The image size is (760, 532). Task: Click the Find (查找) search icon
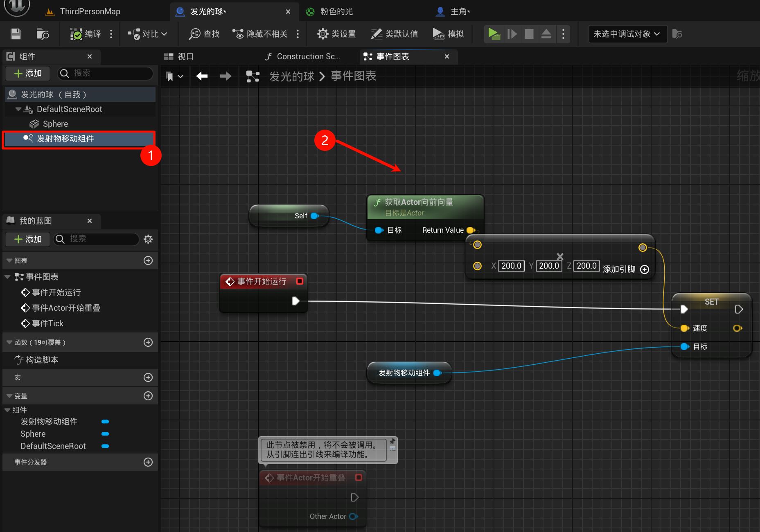tap(204, 34)
